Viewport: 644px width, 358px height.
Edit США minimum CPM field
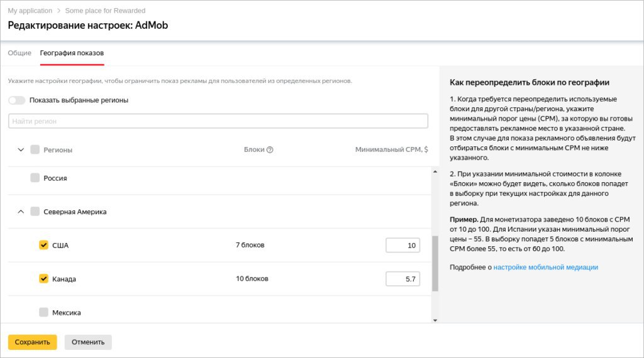402,245
